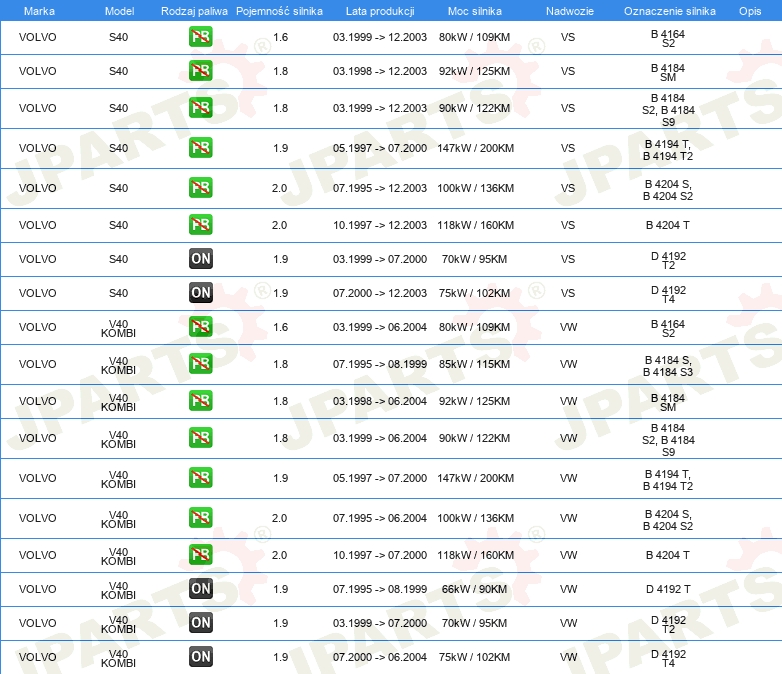Select the D 4192 T engine code cell
This screenshot has width=782, height=674.
click(x=668, y=589)
